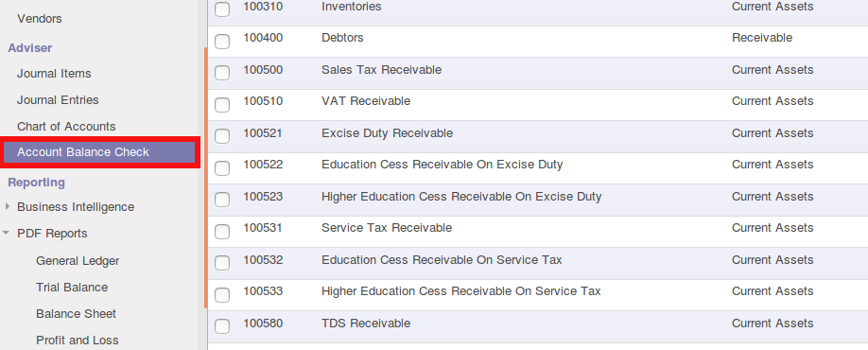The image size is (868, 350).
Task: Open the Chart of Accounts menu item
Action: [x=66, y=126]
